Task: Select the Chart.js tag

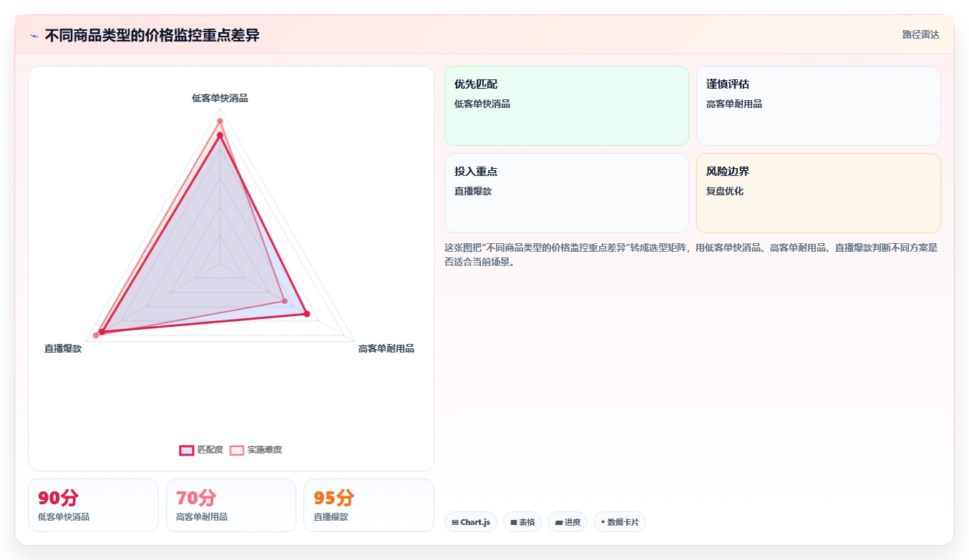Action: point(471,522)
